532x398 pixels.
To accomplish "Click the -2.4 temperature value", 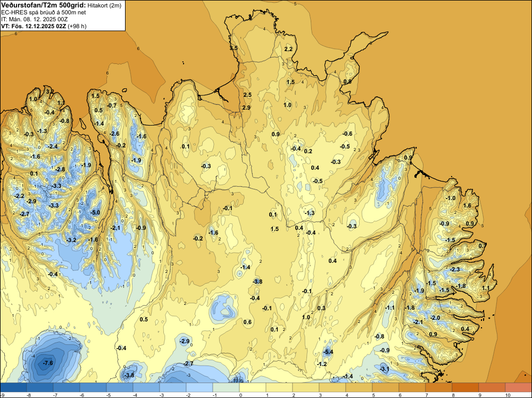I will pos(53,146).
